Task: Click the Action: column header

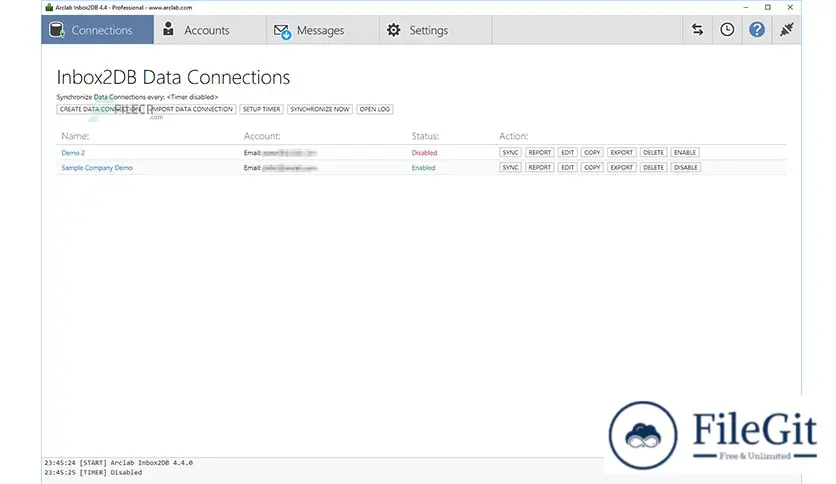Action: coord(513,136)
